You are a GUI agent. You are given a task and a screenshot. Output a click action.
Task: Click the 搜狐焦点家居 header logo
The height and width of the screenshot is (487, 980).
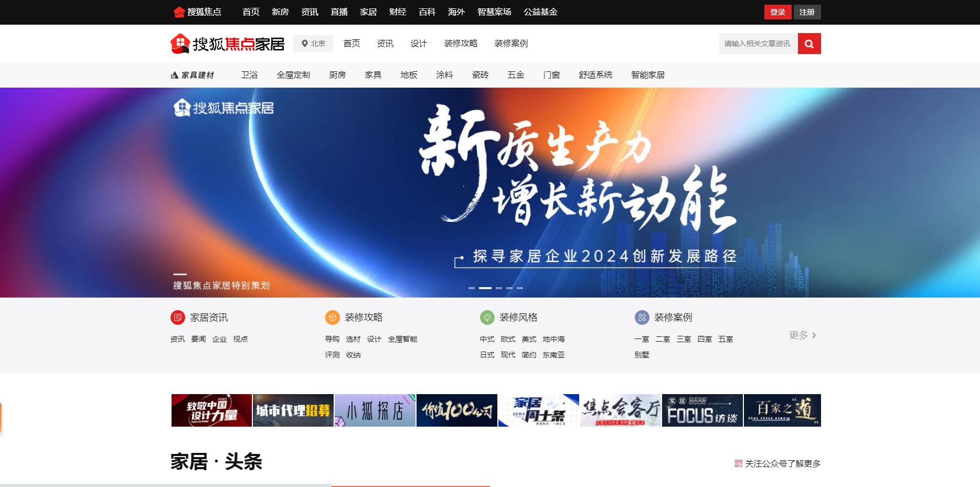click(227, 44)
